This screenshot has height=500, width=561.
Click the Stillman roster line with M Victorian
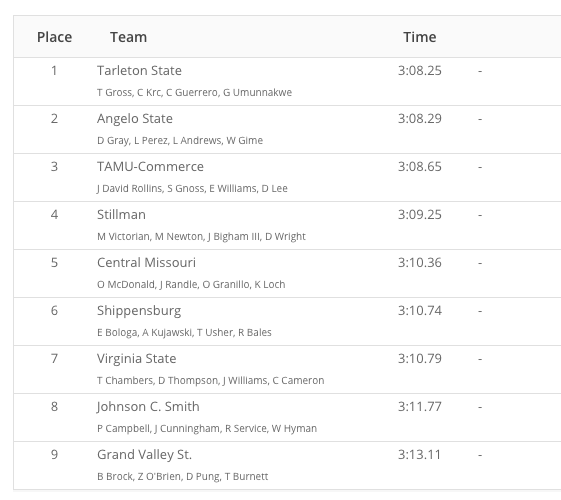pos(201,236)
